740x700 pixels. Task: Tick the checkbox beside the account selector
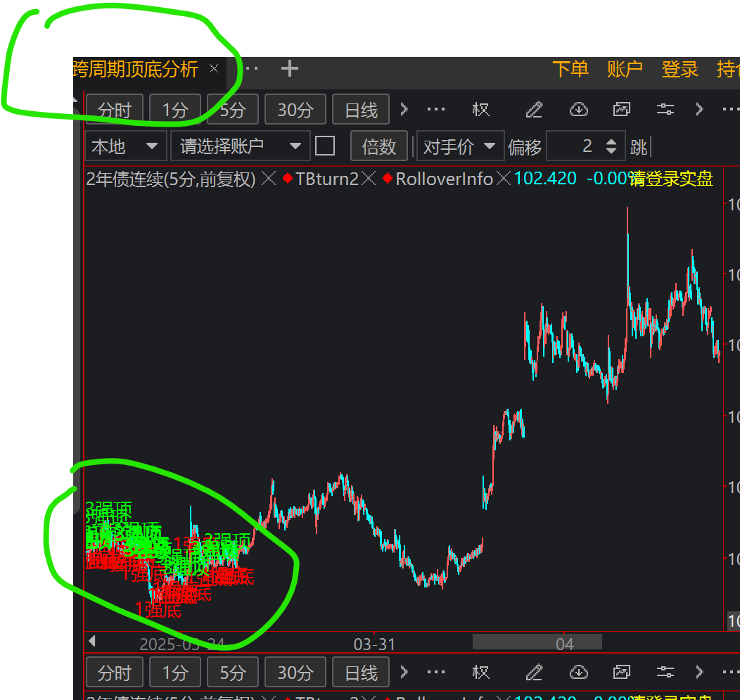324,146
